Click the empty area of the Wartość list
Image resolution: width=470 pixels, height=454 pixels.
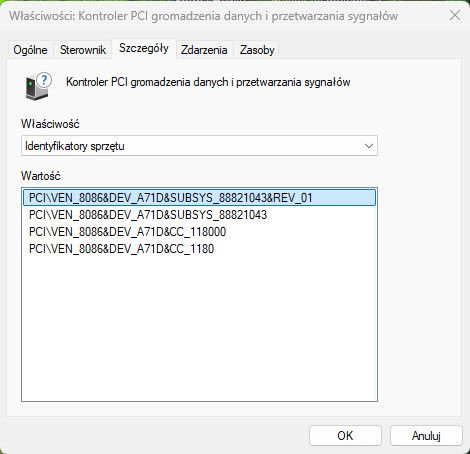pos(199,328)
